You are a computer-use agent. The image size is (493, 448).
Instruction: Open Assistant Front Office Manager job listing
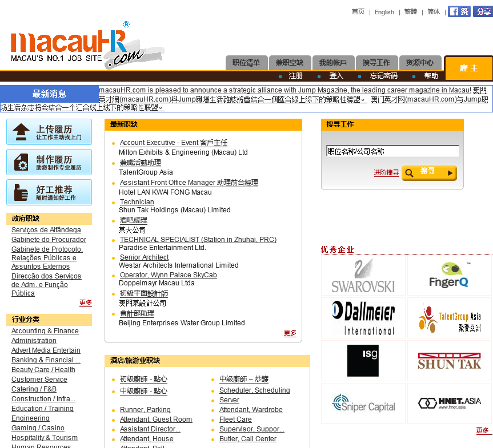click(189, 183)
